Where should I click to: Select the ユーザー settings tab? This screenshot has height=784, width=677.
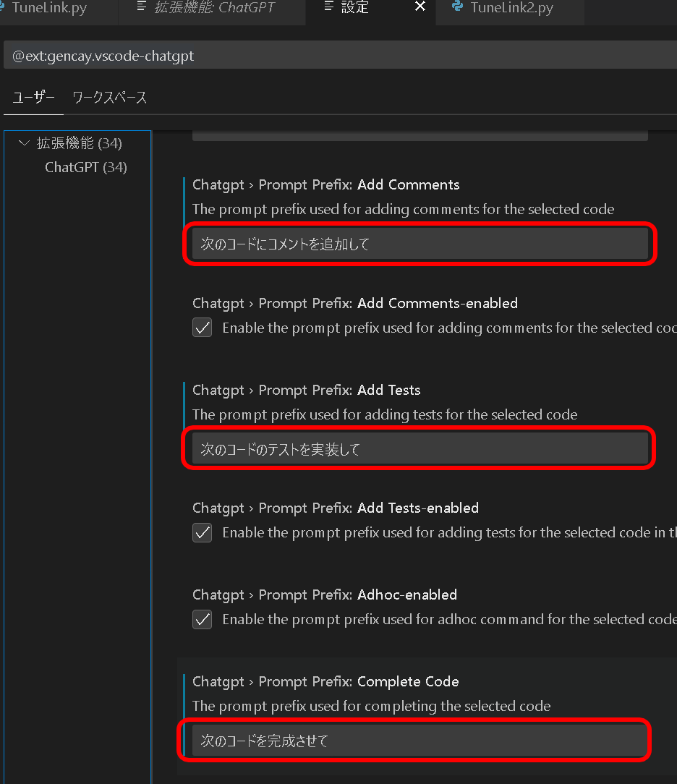coord(33,97)
